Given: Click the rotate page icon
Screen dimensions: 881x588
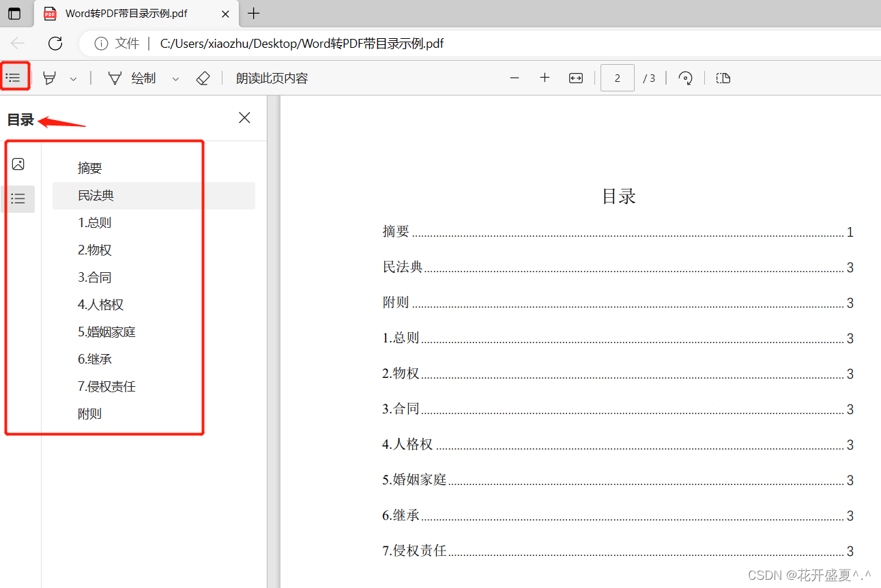Looking at the screenshot, I should tap(686, 78).
